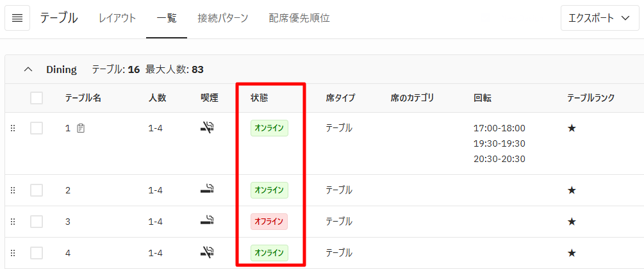Collapse the Dining section chevron

pyautogui.click(x=28, y=69)
